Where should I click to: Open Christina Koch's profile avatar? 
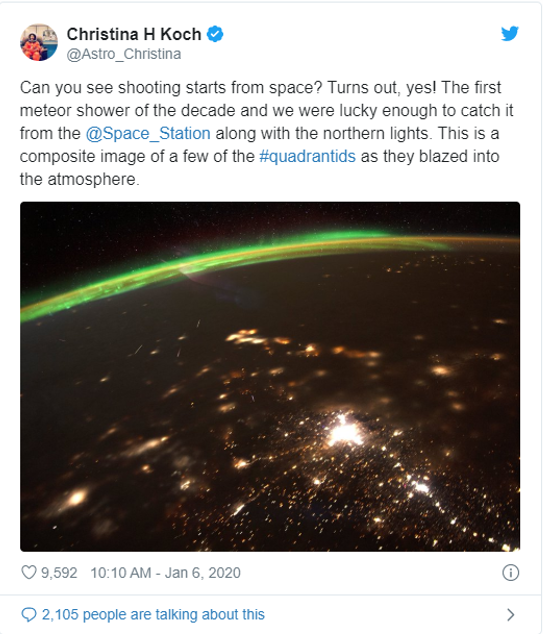click(39, 42)
